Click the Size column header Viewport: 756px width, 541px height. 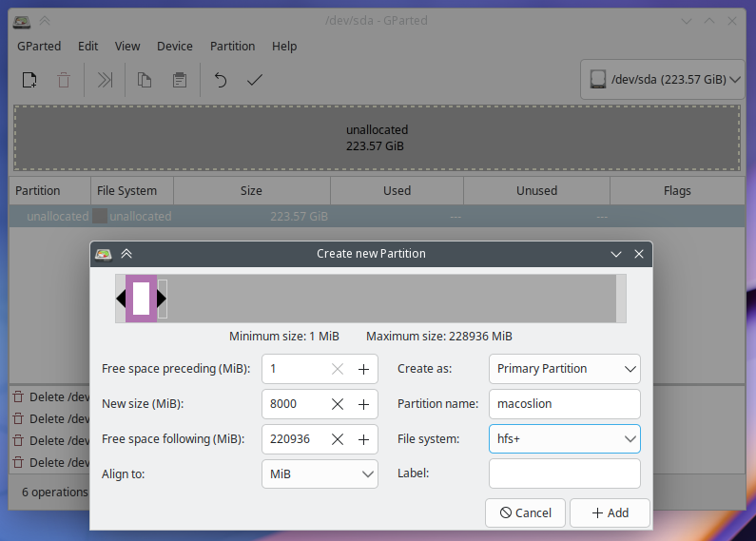(252, 191)
